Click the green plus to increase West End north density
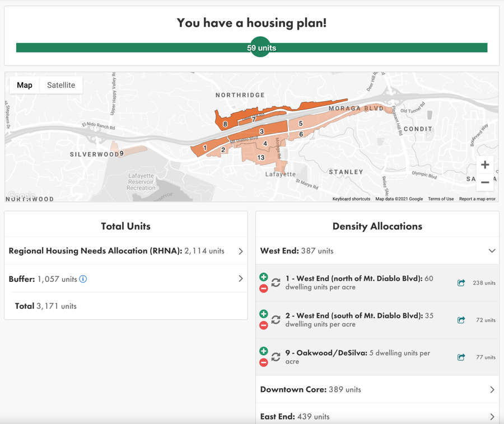Viewport: 504px width, 424px height. click(263, 278)
